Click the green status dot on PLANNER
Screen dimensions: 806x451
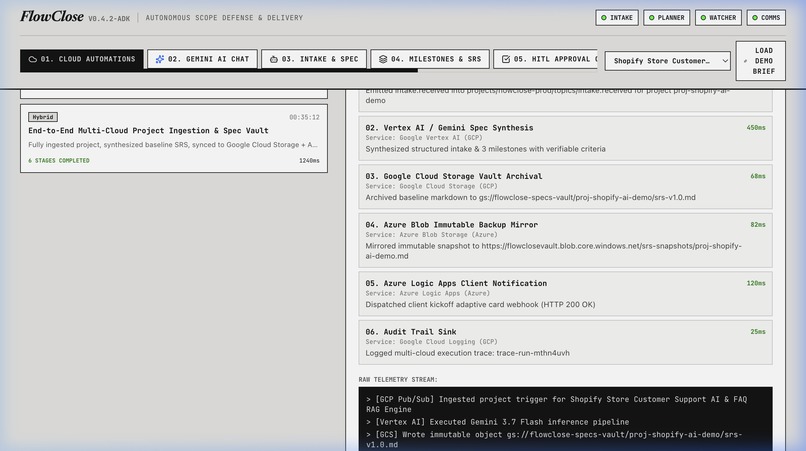point(652,17)
